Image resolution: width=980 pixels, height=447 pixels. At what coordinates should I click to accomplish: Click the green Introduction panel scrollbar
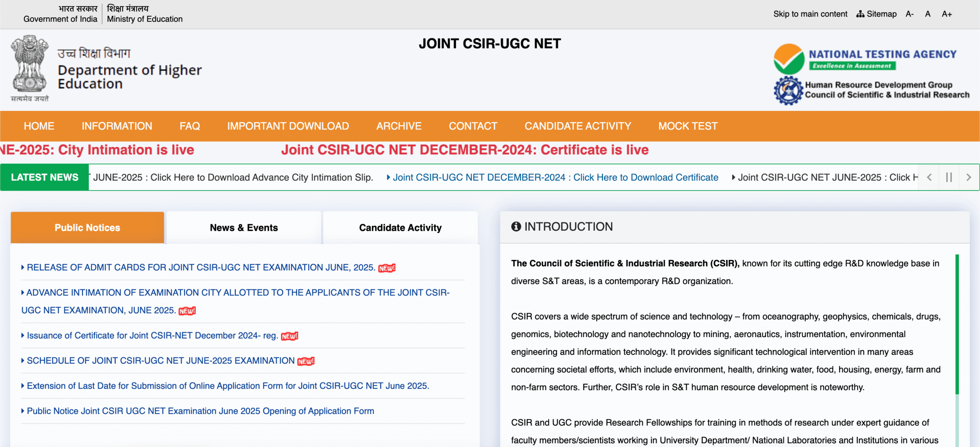point(957,325)
